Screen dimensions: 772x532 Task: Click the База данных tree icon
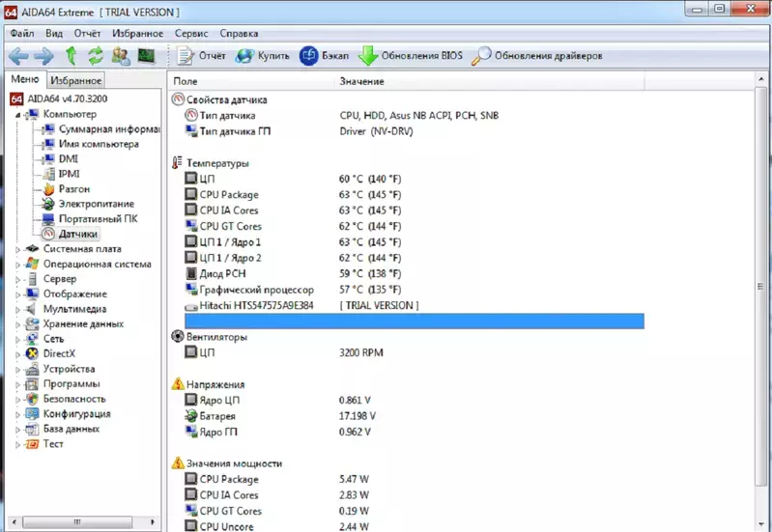coord(32,429)
